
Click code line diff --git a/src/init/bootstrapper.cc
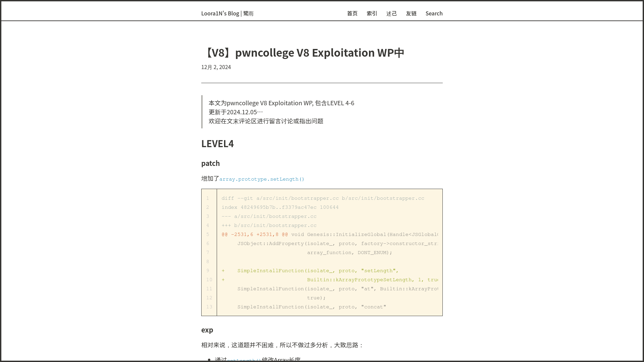click(x=323, y=198)
